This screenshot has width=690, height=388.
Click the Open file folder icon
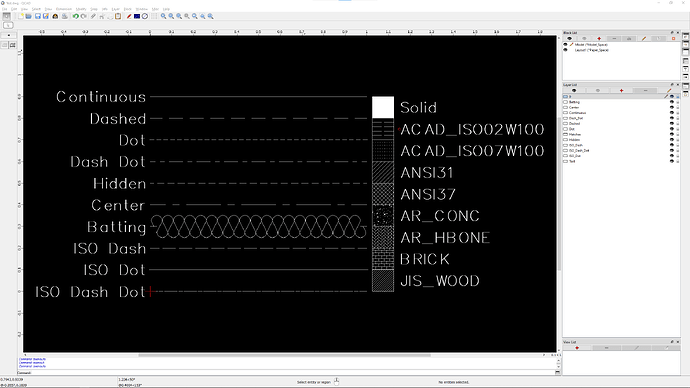(x=29, y=16)
